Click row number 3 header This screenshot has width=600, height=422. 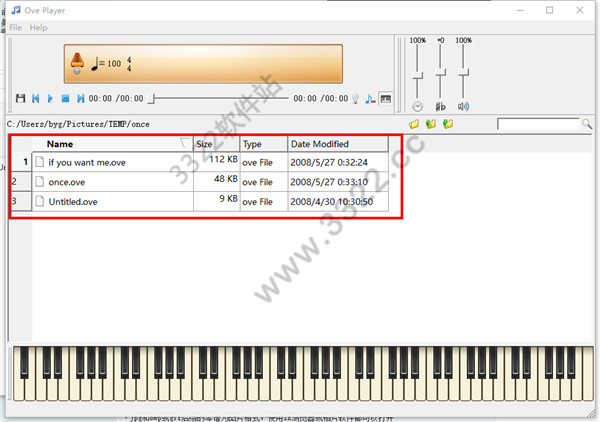(21, 201)
